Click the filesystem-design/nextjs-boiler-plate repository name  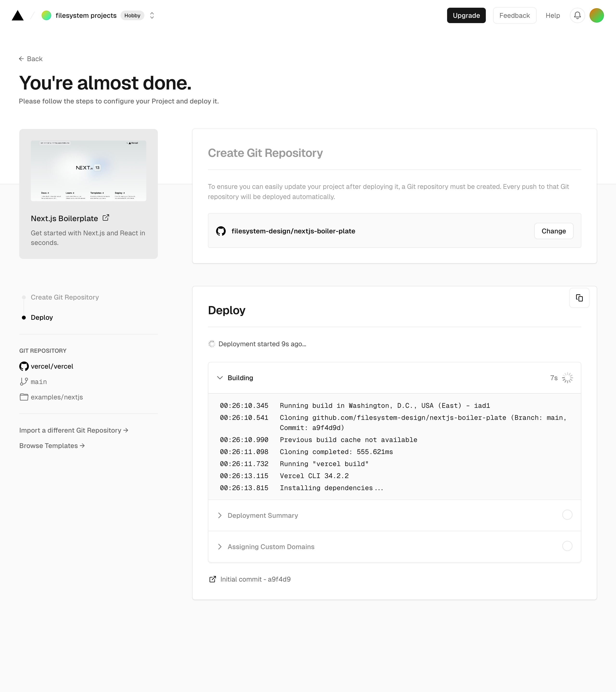pos(293,231)
